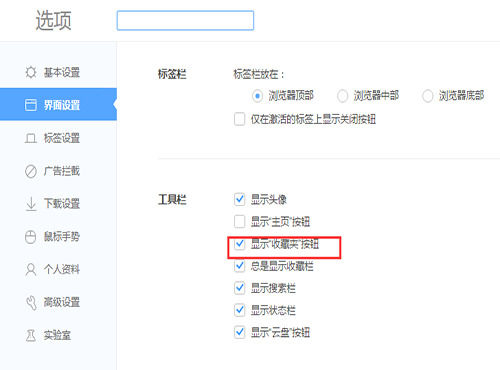Check the 显示"主页"按钮 checkbox
Viewport: 500px width, 370px height.
click(240, 221)
